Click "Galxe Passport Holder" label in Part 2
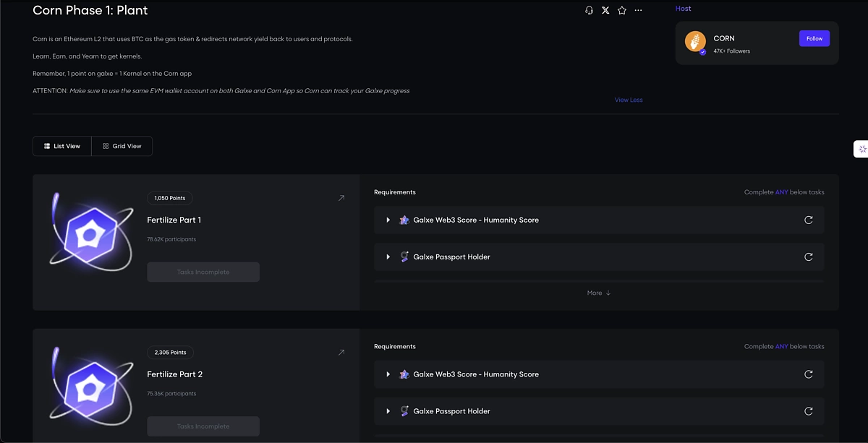868x443 pixels. (x=452, y=411)
